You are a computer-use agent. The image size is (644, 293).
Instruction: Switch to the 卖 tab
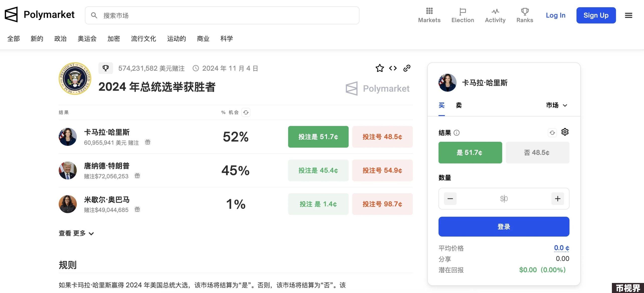(459, 105)
